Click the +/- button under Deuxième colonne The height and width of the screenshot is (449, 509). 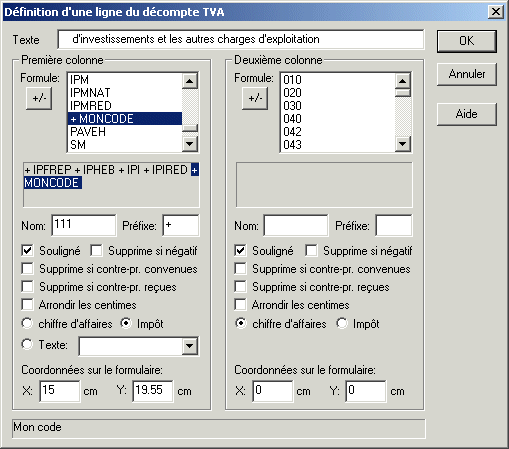click(255, 98)
